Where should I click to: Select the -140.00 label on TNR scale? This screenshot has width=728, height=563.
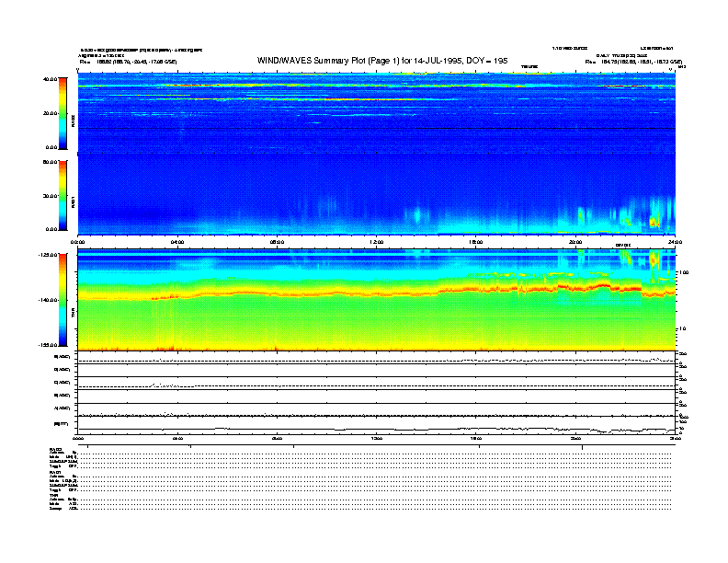pos(48,300)
